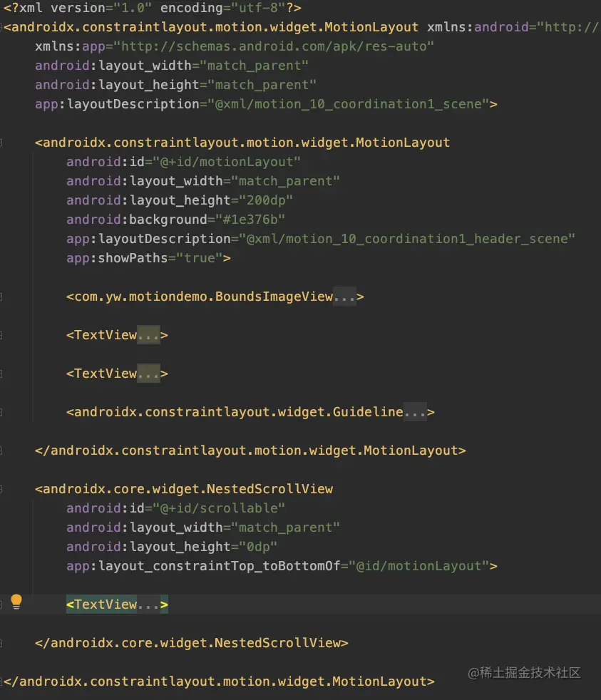Click the NestedScrollView opening tag
The width and height of the screenshot is (601, 700).
[x=184, y=489]
